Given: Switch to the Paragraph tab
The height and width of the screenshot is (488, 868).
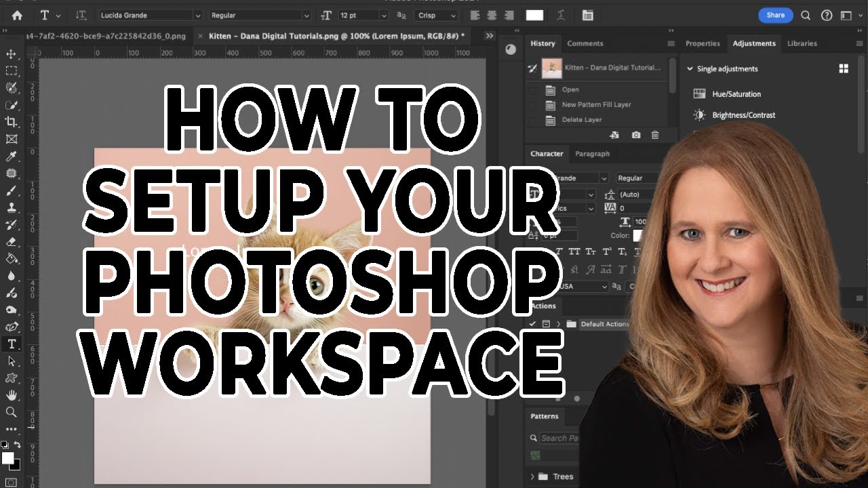Looking at the screenshot, I should (593, 154).
